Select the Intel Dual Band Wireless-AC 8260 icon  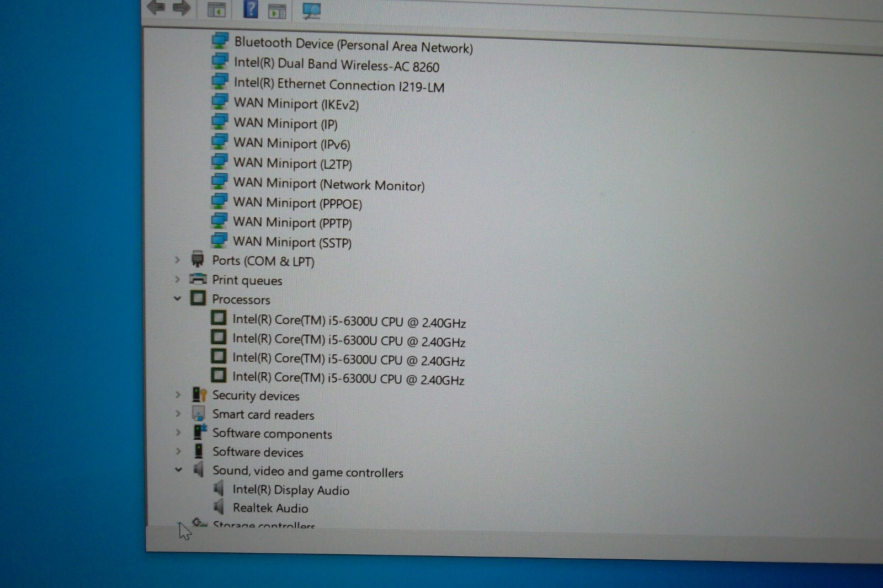(x=220, y=61)
